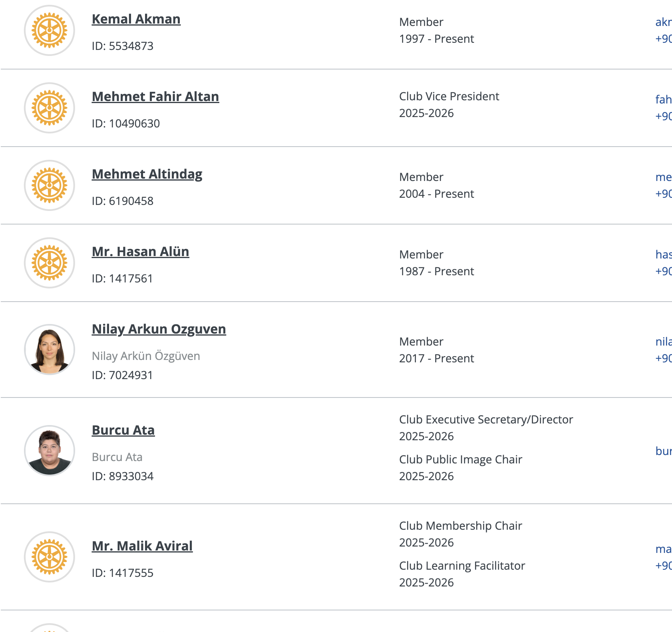Open Kemal Akman's member profile link

[136, 19]
